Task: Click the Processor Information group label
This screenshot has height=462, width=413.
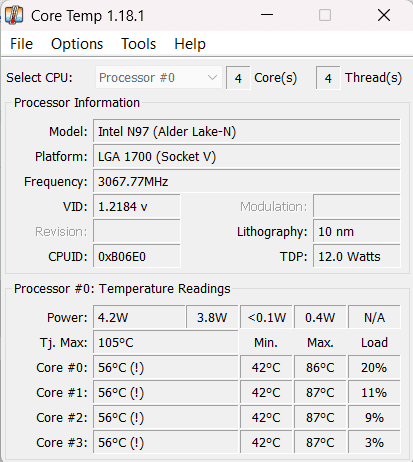Action: pos(77,103)
